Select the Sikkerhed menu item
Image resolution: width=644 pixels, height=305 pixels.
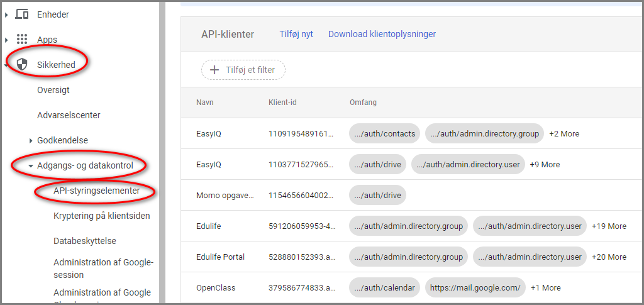(x=56, y=64)
